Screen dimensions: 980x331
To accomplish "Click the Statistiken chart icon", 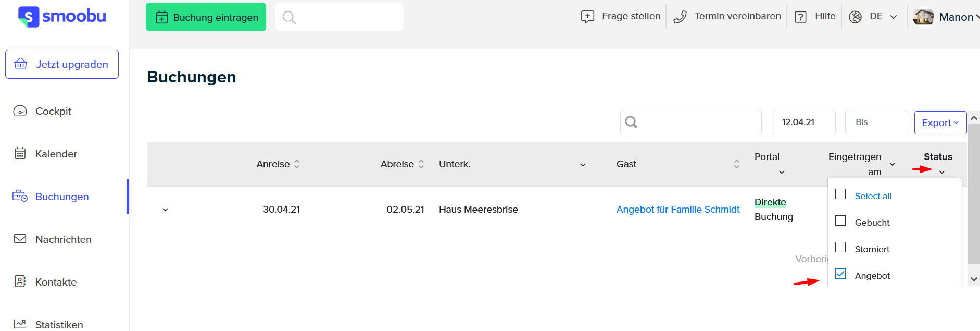I will (20, 324).
